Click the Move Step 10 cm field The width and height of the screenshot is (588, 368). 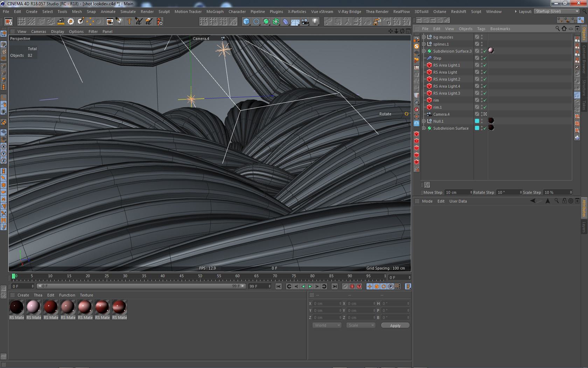458,192
